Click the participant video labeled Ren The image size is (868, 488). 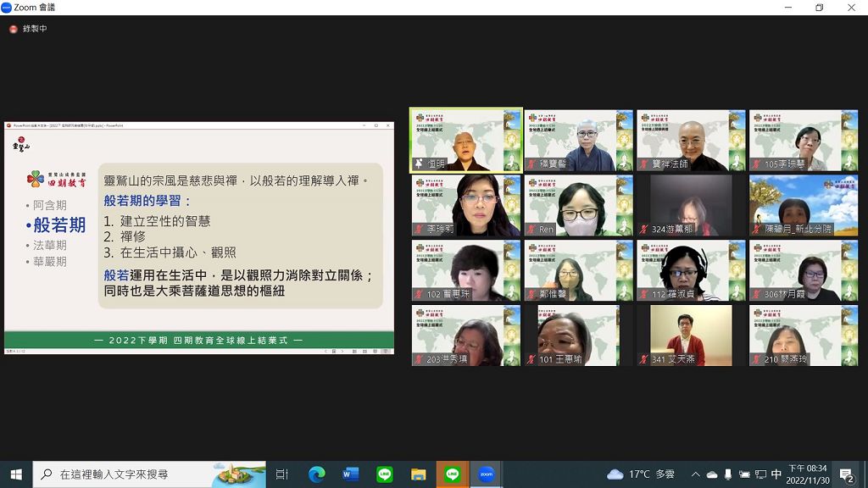tap(578, 205)
